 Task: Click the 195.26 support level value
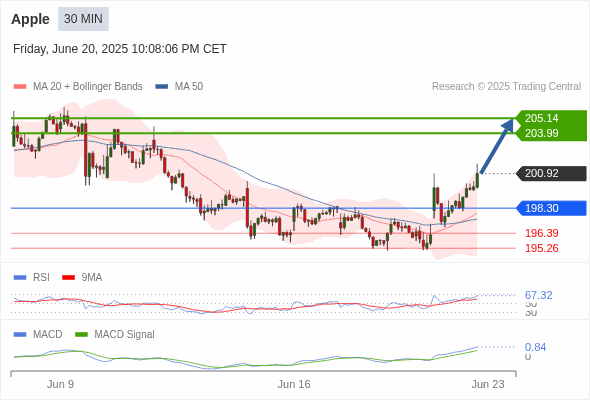(x=542, y=248)
